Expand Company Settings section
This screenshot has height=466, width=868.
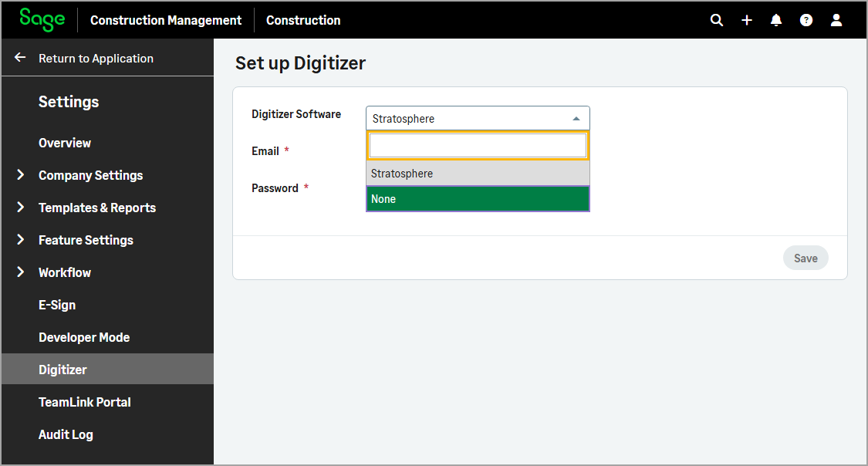(x=21, y=175)
